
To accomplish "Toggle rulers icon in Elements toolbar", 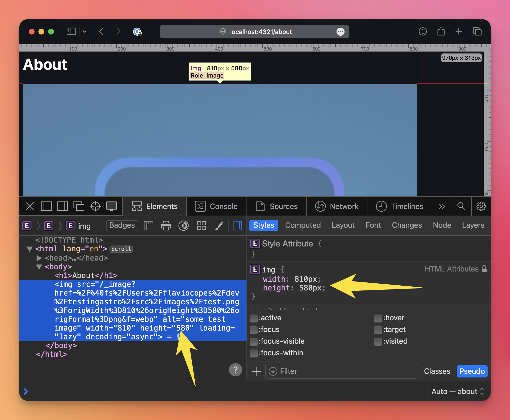I will 148,226.
